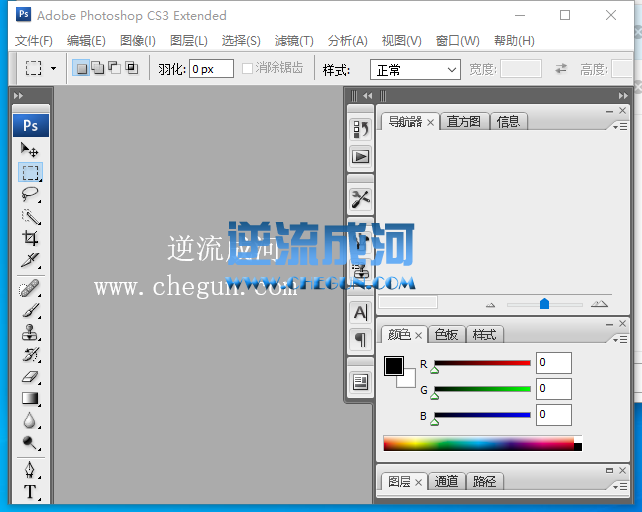The height and width of the screenshot is (512, 642).
Task: Click the 羽化 feather input field
Action: (211, 69)
